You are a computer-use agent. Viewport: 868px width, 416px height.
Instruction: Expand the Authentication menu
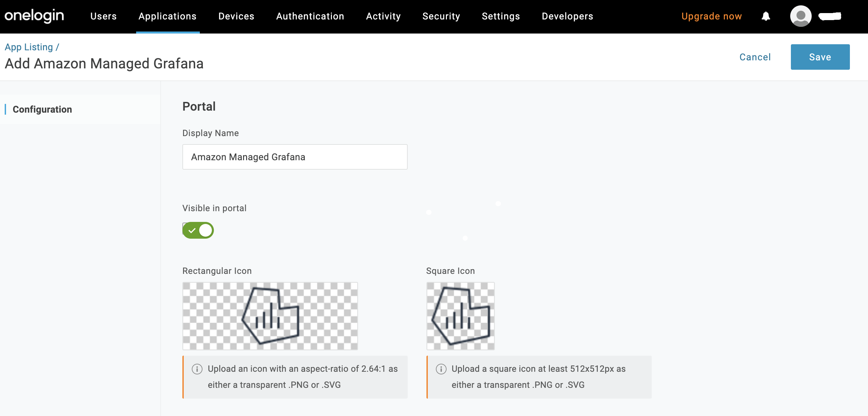click(x=310, y=16)
